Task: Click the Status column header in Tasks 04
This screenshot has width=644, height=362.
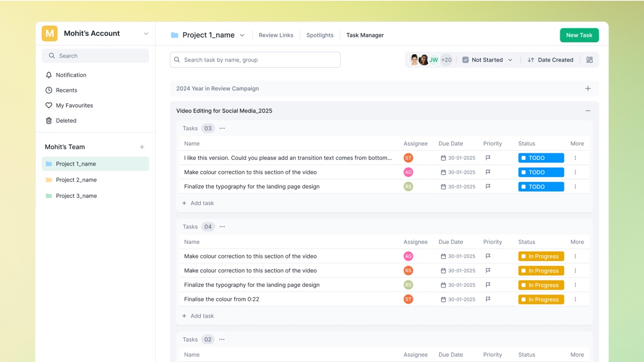Action: 526,242
